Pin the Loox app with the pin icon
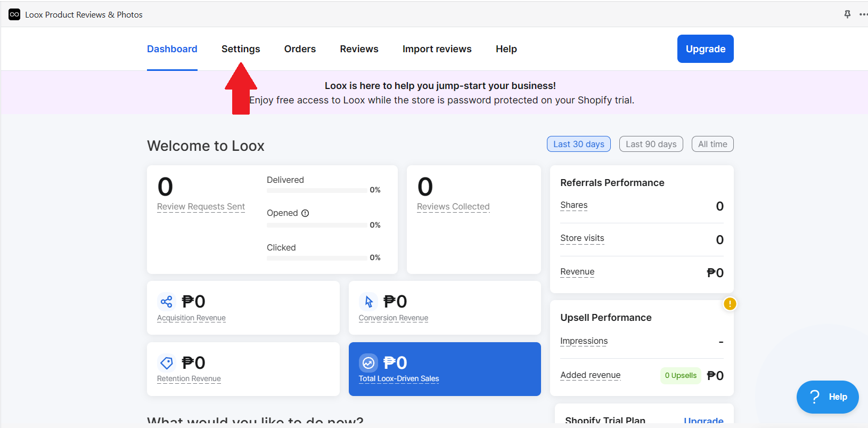The width and height of the screenshot is (868, 428). click(847, 14)
